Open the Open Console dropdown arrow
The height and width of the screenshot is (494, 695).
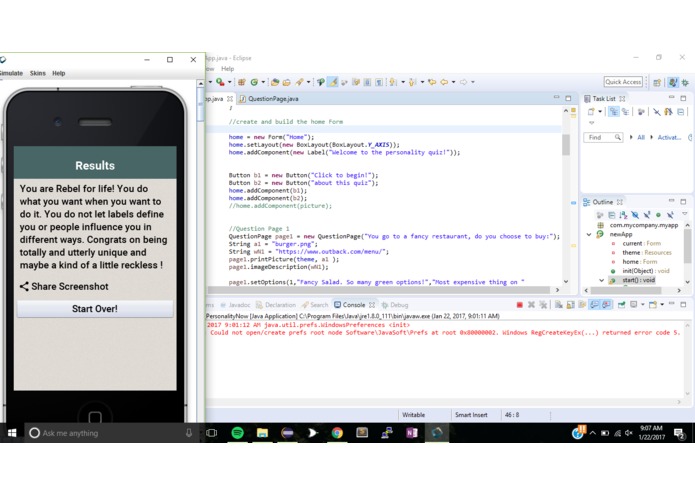[662, 304]
